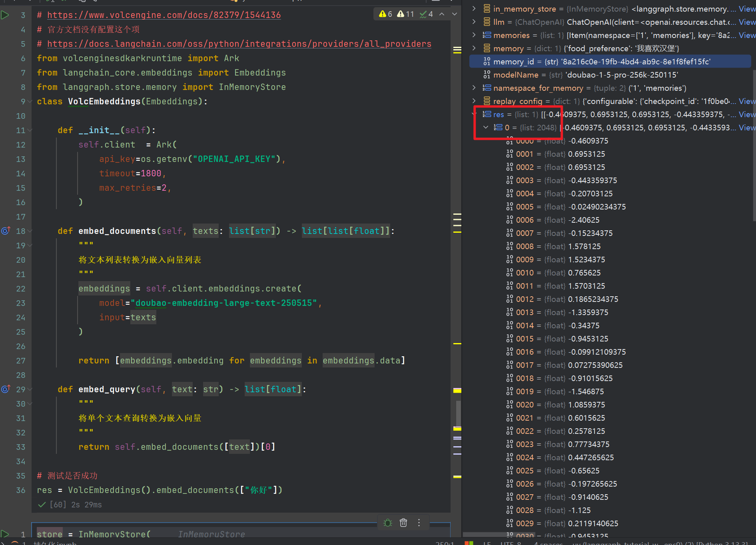Click the errors count badge showing 6
Viewport: 756px width, 545px height.
pyautogui.click(x=386, y=14)
